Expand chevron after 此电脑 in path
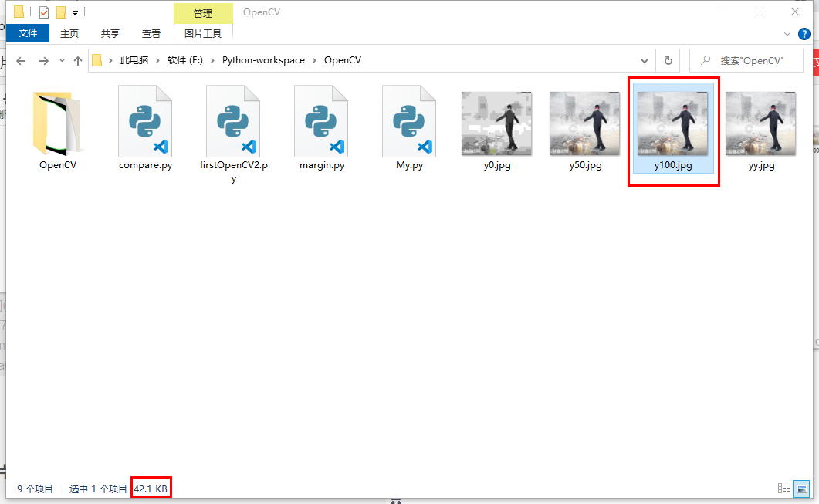Screen dimensions: 819x504 click(157, 60)
